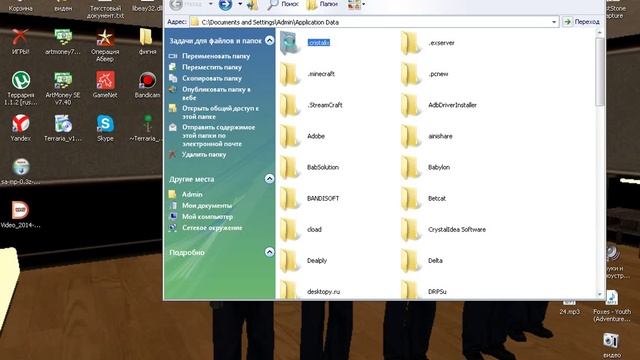Collapse the Другие места panel
640x360 pixels.
269,178
